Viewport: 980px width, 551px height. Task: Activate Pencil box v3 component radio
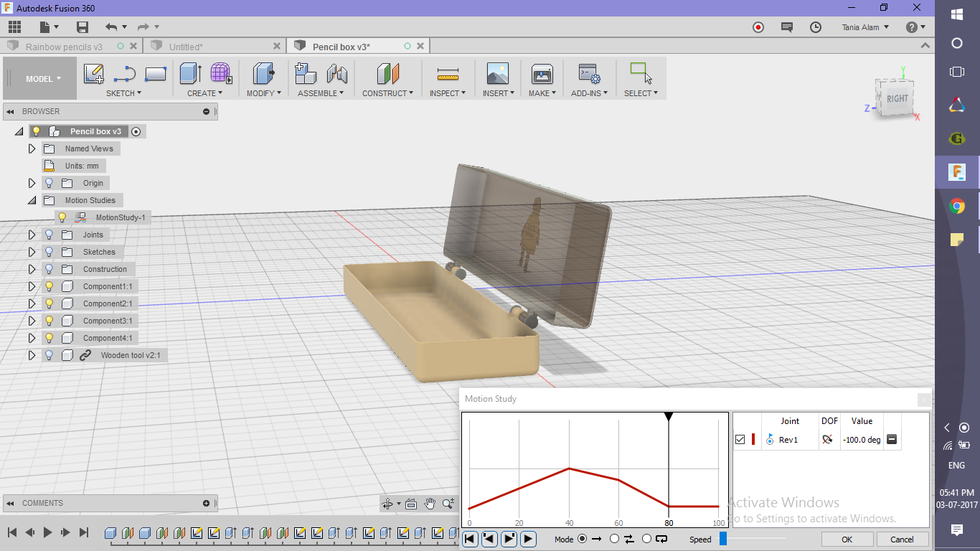click(x=136, y=131)
